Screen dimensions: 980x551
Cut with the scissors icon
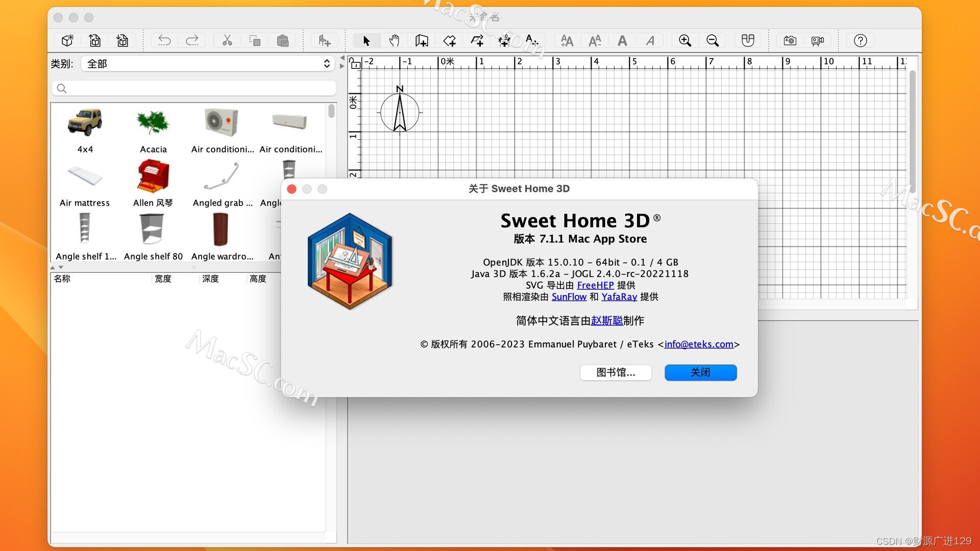click(x=227, y=40)
